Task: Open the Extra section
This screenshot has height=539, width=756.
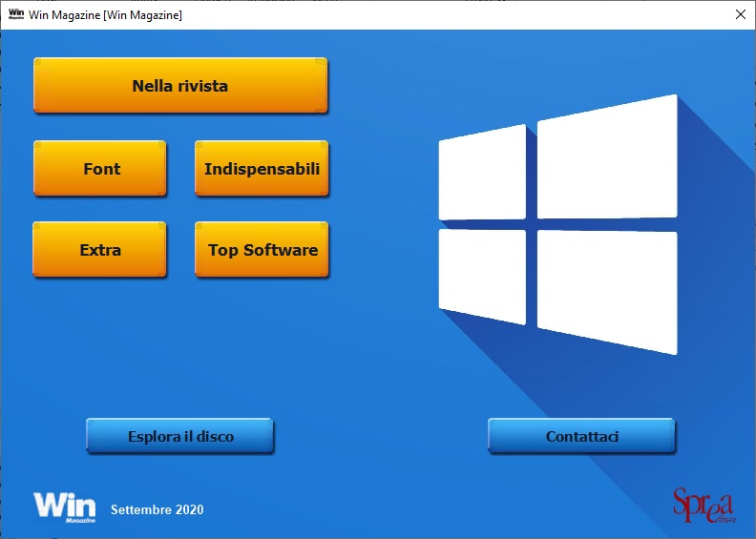Action: 99,249
